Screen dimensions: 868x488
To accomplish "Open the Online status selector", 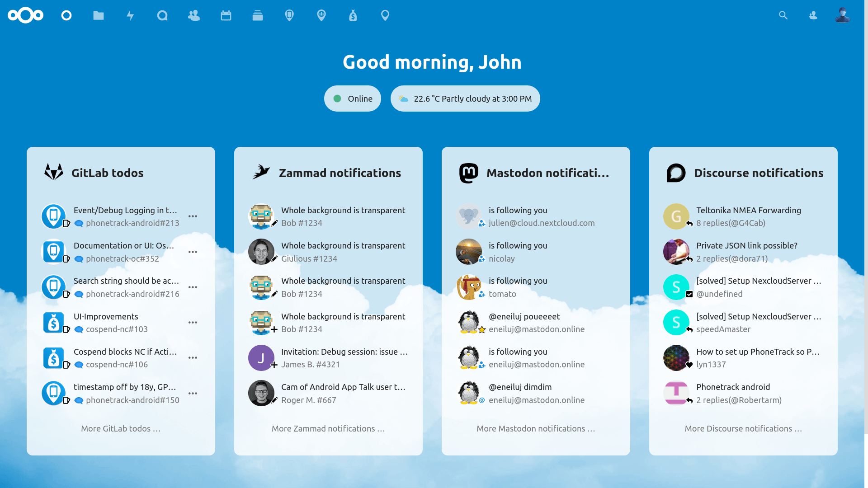I will point(353,99).
